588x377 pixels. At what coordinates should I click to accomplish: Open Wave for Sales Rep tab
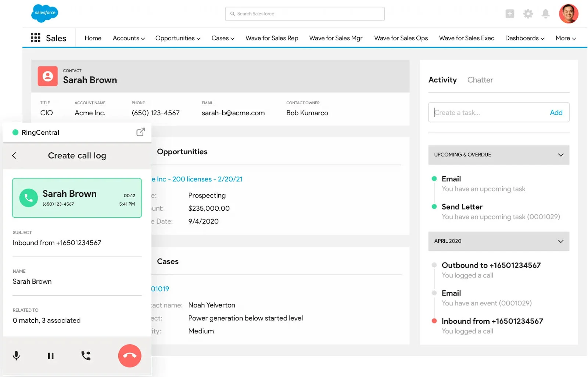point(272,38)
